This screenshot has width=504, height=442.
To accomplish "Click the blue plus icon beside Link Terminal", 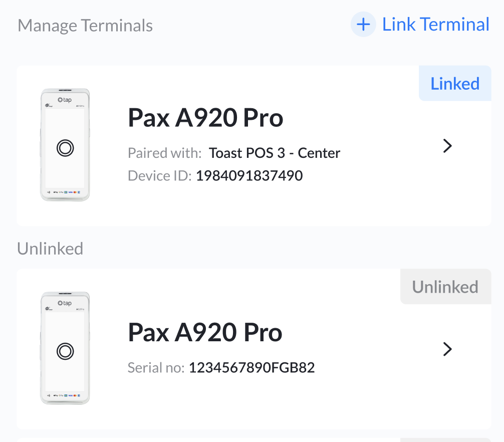I will click(x=363, y=25).
